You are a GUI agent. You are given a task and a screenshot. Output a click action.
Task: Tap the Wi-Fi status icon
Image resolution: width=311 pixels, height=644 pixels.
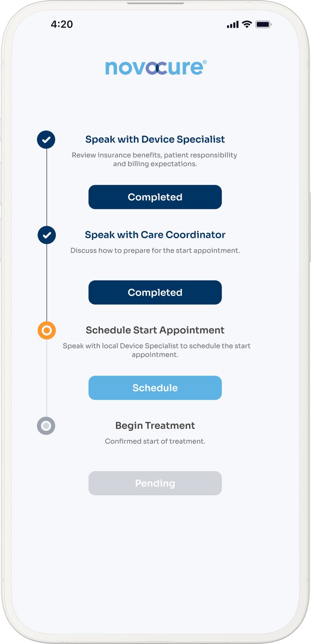[x=247, y=24]
